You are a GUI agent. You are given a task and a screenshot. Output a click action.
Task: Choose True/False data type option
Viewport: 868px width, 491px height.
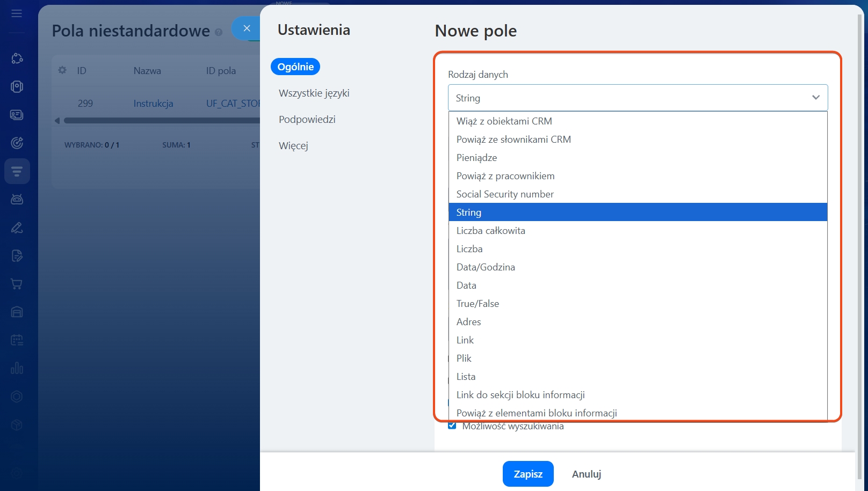click(478, 304)
